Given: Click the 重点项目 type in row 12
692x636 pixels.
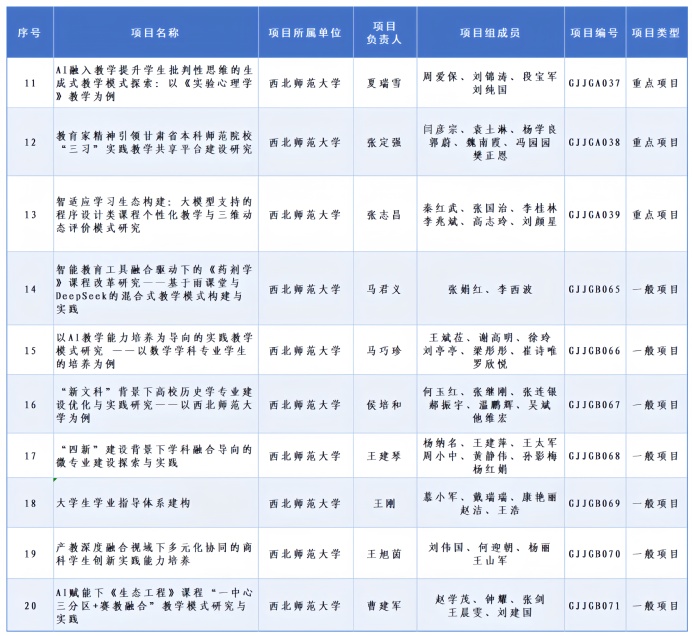Looking at the screenshot, I should click(655, 142).
